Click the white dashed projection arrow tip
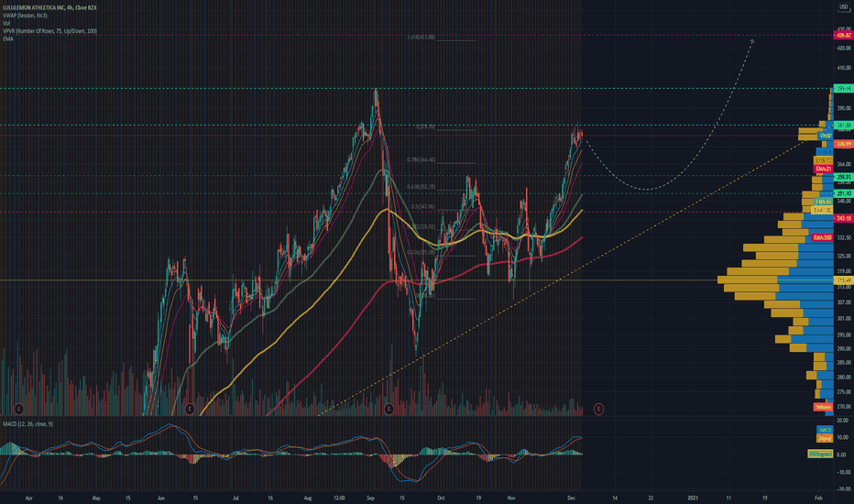 tap(752, 39)
